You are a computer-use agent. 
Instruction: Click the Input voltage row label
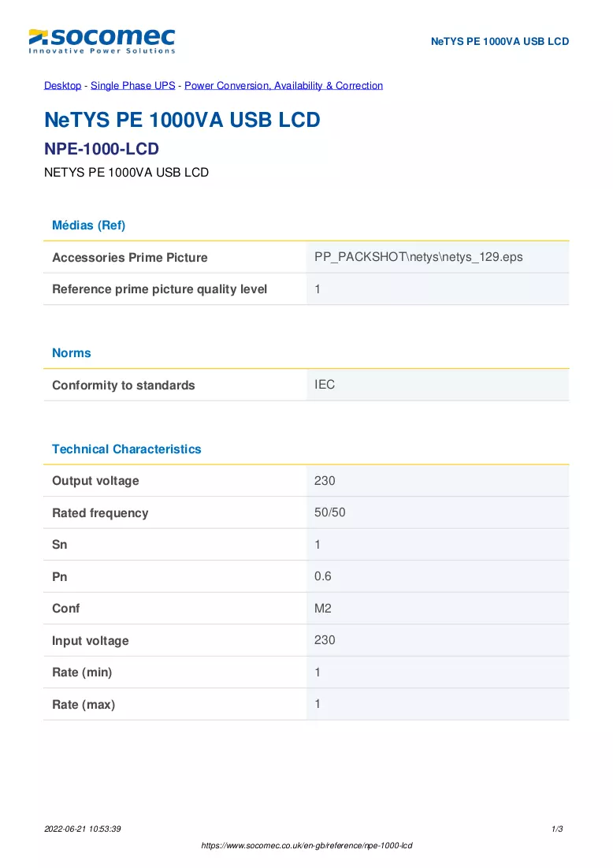pos(90,640)
